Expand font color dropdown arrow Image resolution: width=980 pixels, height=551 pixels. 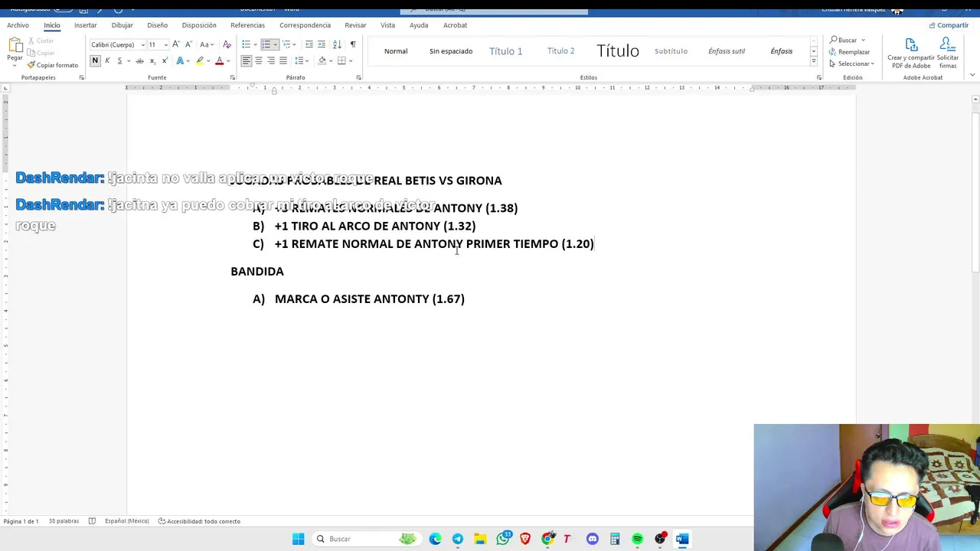coord(227,60)
